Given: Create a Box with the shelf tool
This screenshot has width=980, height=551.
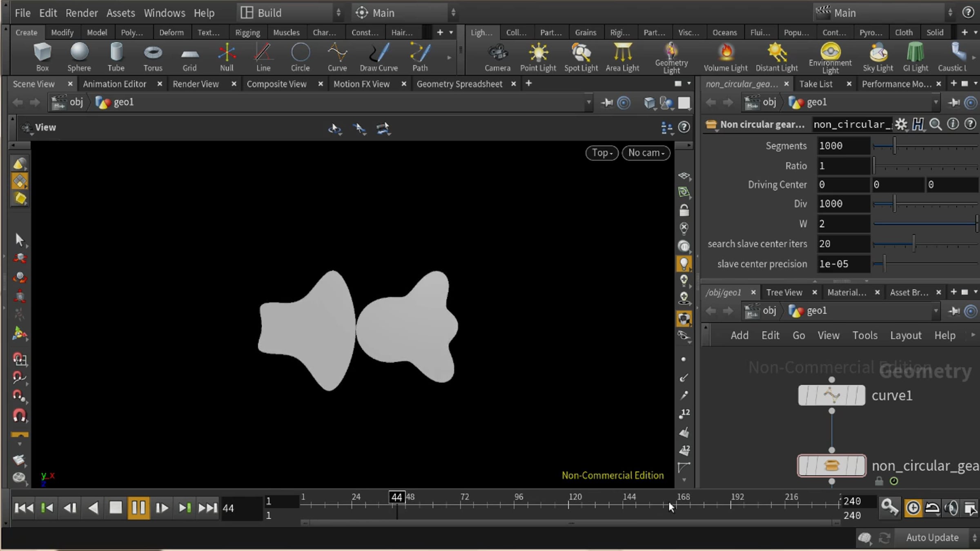Looking at the screenshot, I should tap(42, 57).
